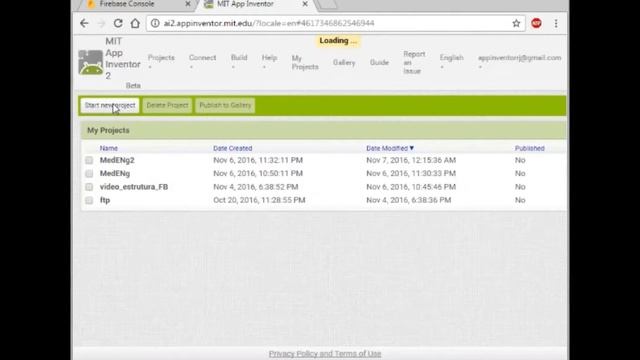Click ftp modified date Nov 4, 2016
The width and height of the screenshot is (640, 360).
[x=409, y=200]
